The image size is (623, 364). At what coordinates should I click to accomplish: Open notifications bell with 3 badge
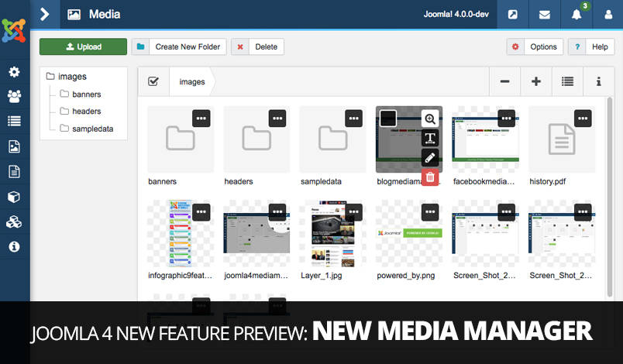577,15
